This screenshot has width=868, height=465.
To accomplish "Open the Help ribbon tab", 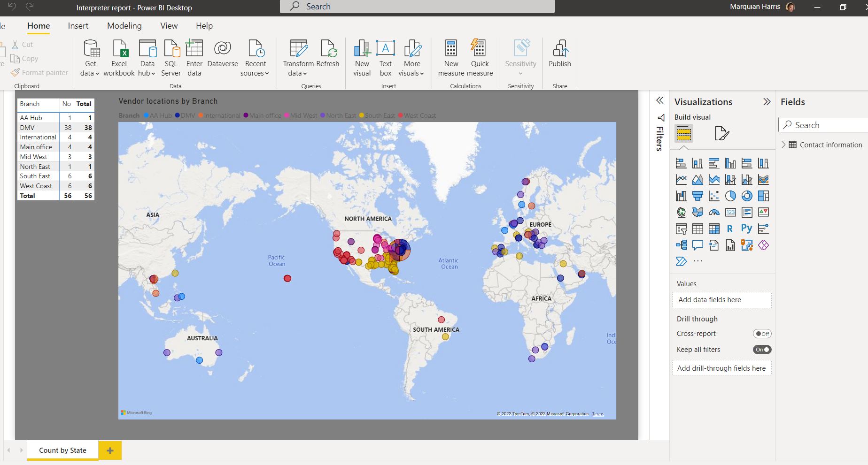I will [x=204, y=26].
